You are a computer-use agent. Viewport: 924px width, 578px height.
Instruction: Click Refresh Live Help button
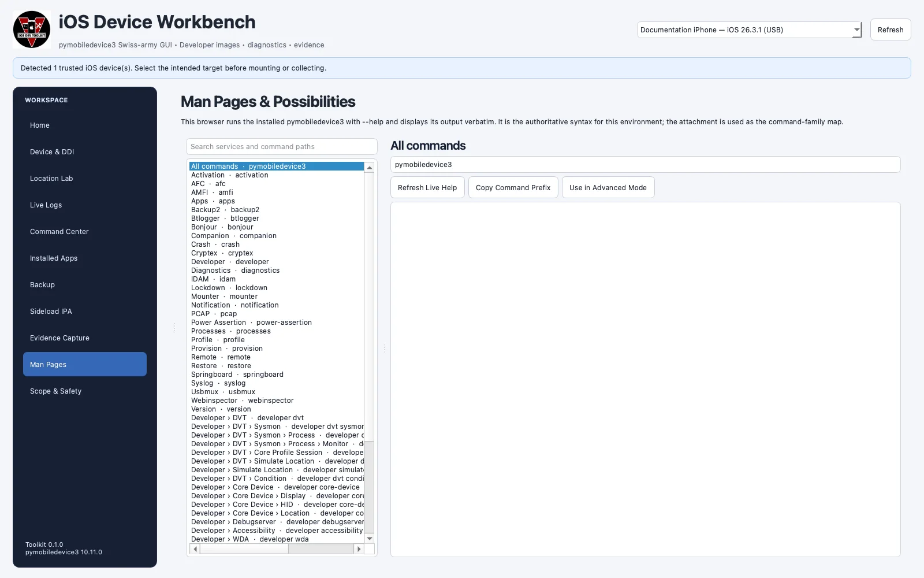[427, 188]
